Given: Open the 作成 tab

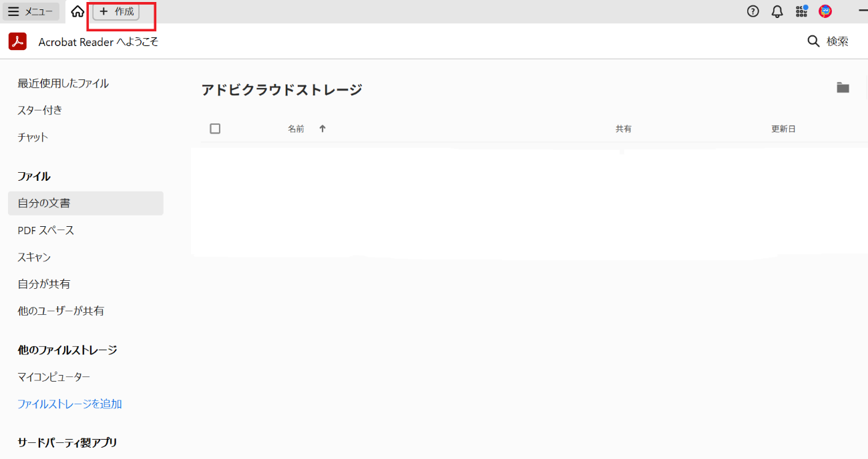Looking at the screenshot, I should (115, 11).
